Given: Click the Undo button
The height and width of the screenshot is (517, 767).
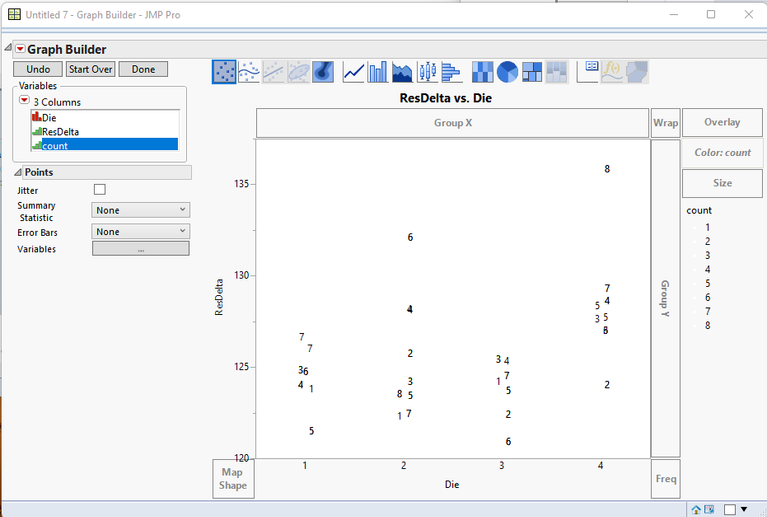Looking at the screenshot, I should (38, 69).
